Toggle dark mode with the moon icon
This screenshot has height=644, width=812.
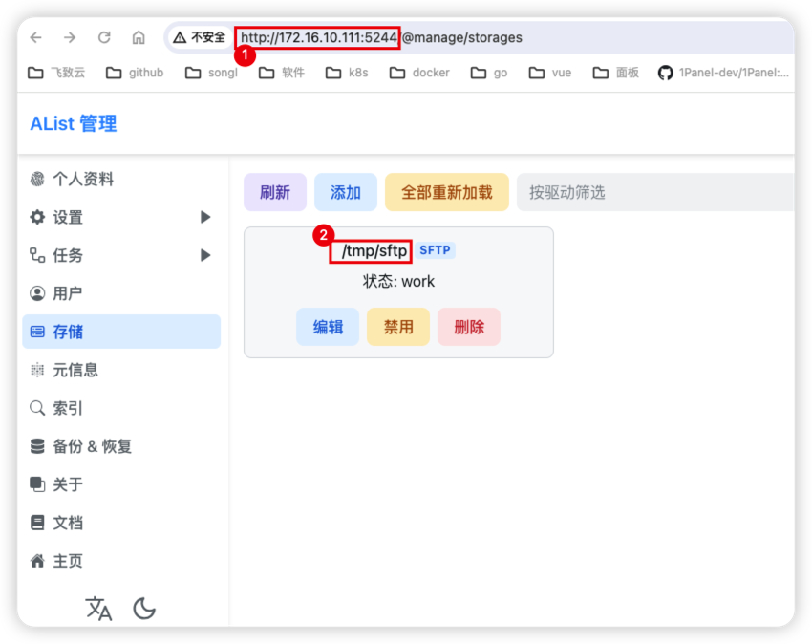click(x=144, y=608)
